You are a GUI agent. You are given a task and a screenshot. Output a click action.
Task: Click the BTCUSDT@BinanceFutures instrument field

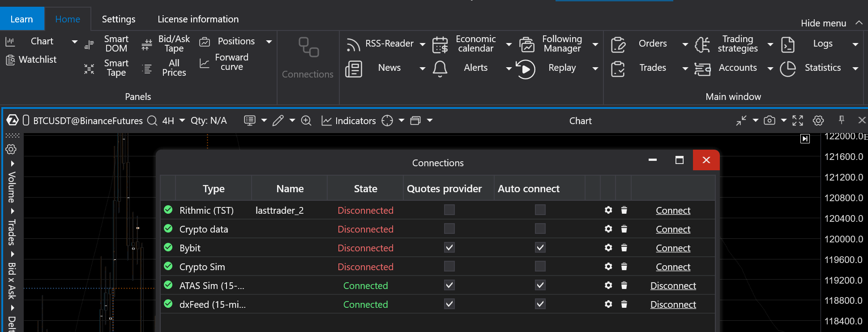tap(88, 121)
